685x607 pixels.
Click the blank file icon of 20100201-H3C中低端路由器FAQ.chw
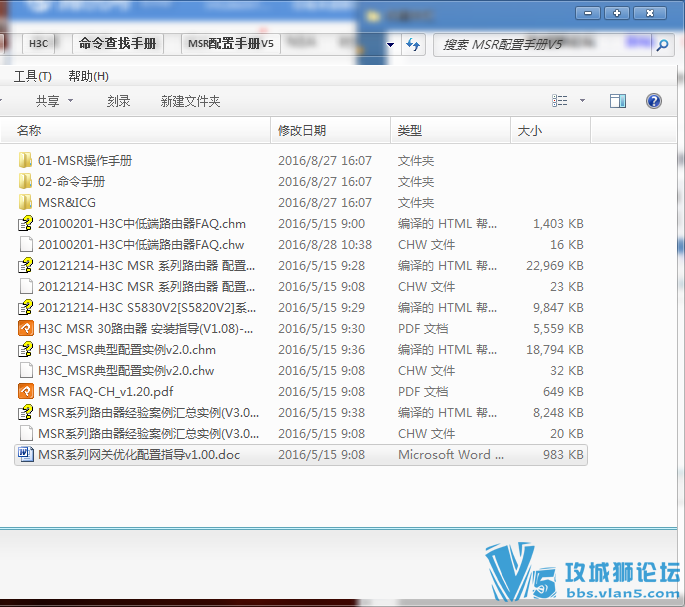pos(26,244)
